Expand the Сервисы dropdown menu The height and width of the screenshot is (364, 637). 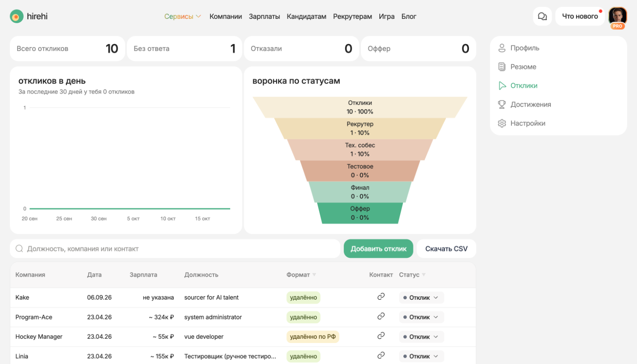point(183,17)
